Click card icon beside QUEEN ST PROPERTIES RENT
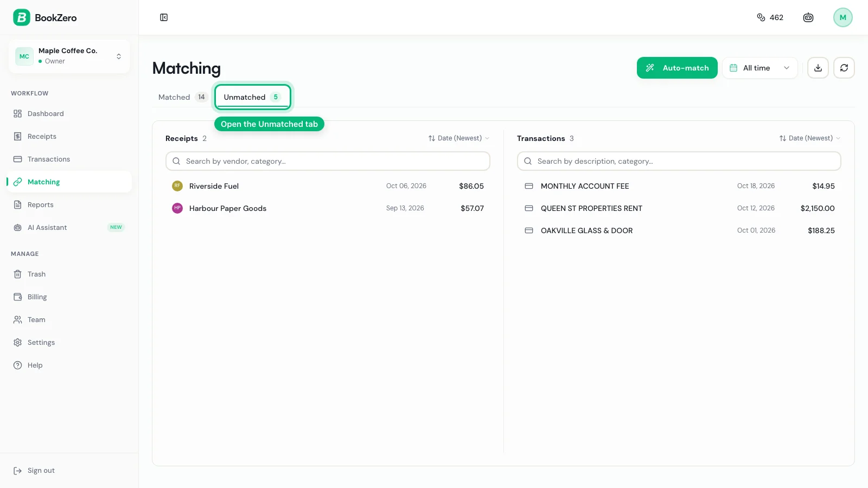The width and height of the screenshot is (868, 488). click(x=529, y=208)
